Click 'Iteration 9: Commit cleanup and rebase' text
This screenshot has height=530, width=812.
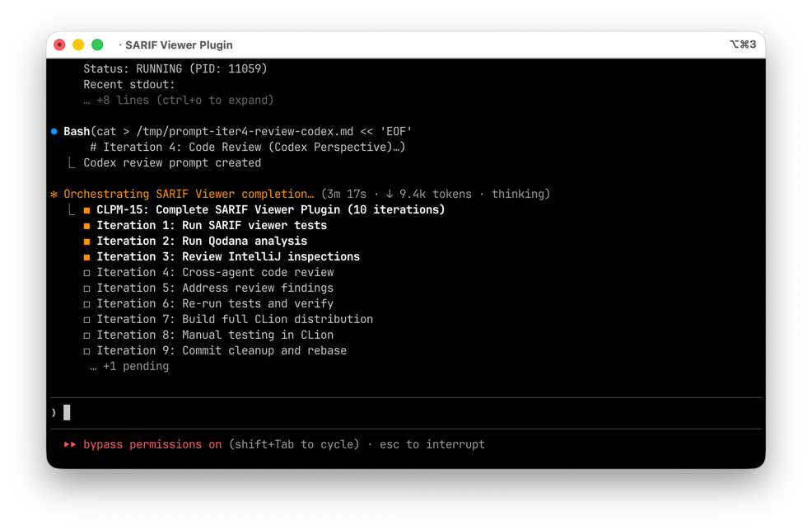tap(222, 351)
